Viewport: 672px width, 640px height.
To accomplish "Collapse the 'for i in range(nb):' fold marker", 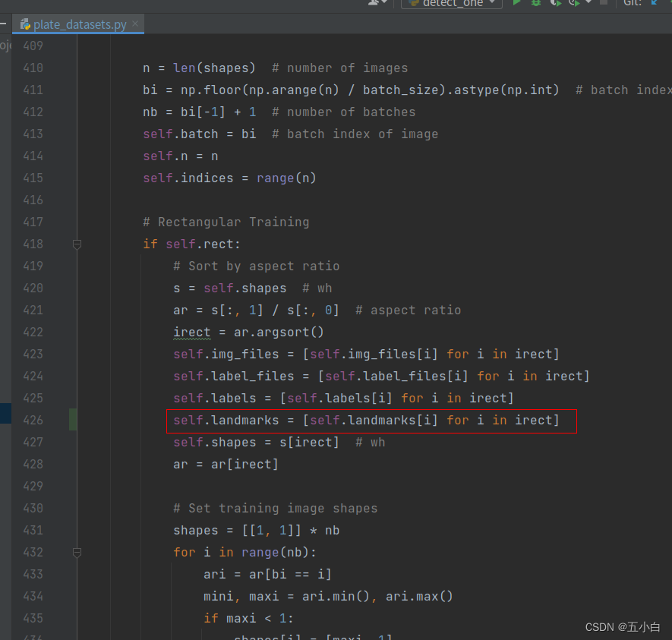I will tap(77, 553).
